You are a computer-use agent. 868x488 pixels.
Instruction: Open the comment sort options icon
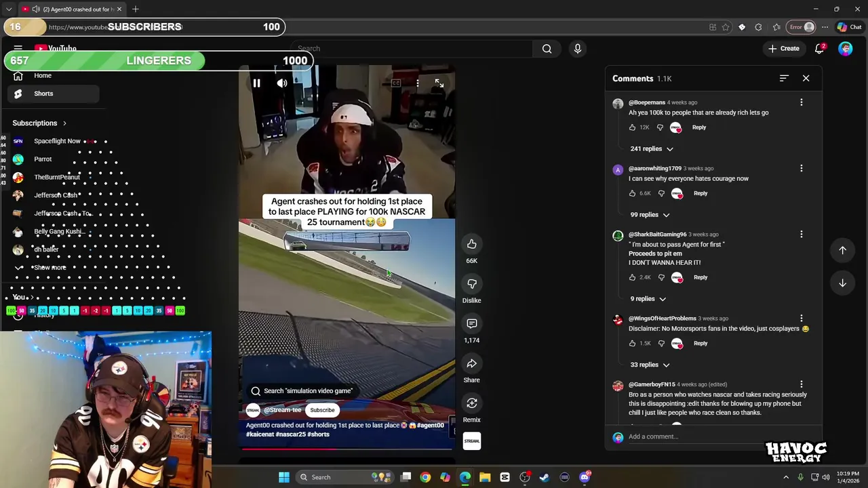[784, 79]
